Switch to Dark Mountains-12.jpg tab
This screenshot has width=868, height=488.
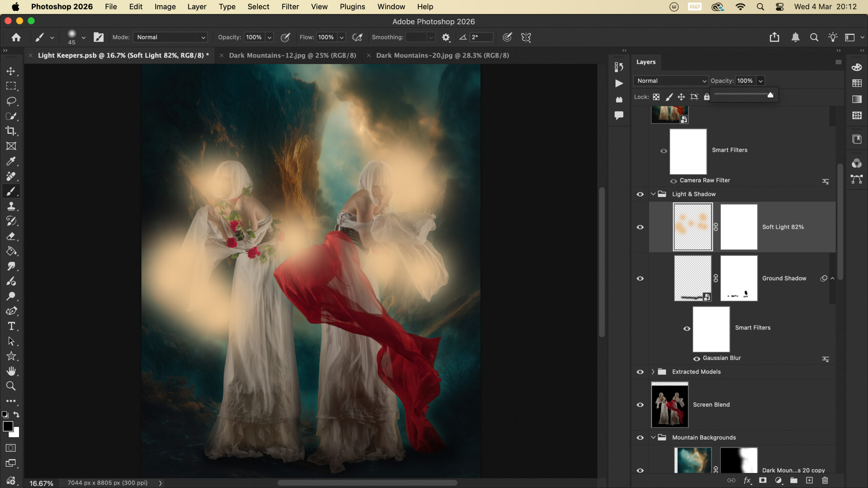[x=292, y=55]
